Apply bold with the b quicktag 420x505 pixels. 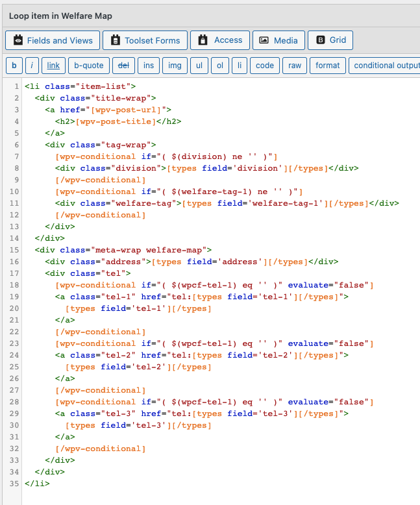click(14, 66)
